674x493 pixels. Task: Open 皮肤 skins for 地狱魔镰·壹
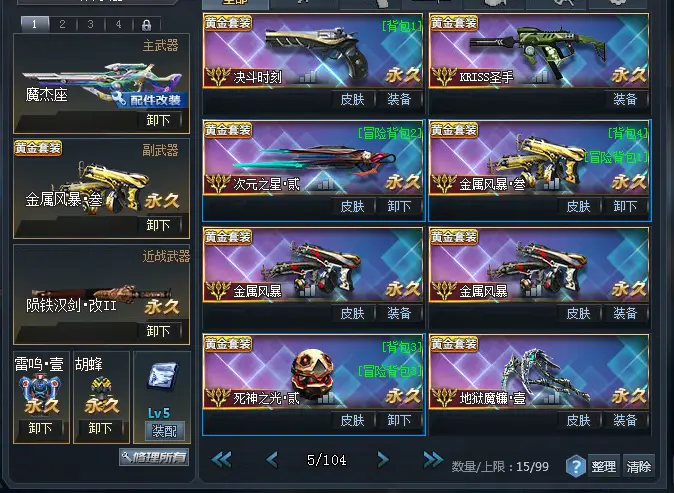578,420
